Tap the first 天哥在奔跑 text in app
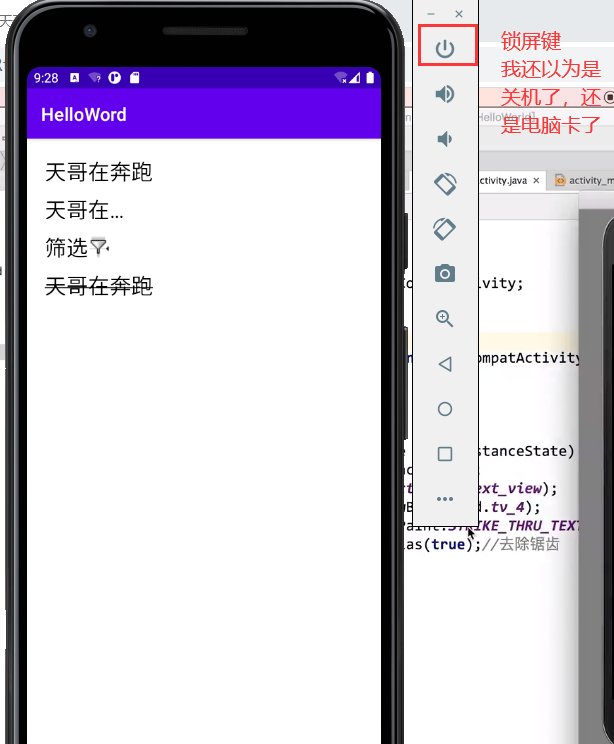This screenshot has height=744, width=614. (x=99, y=172)
